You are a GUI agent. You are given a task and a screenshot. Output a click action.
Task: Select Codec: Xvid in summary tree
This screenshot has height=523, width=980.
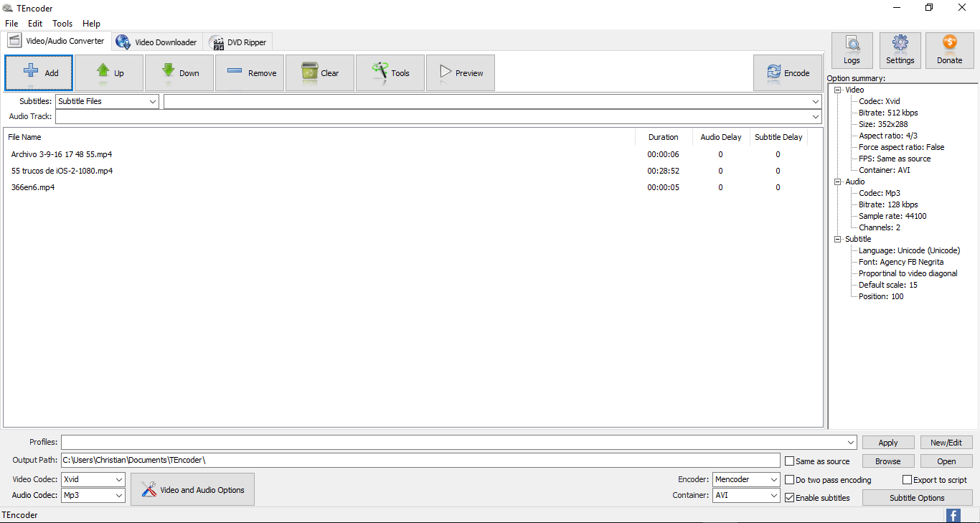pyautogui.click(x=879, y=101)
